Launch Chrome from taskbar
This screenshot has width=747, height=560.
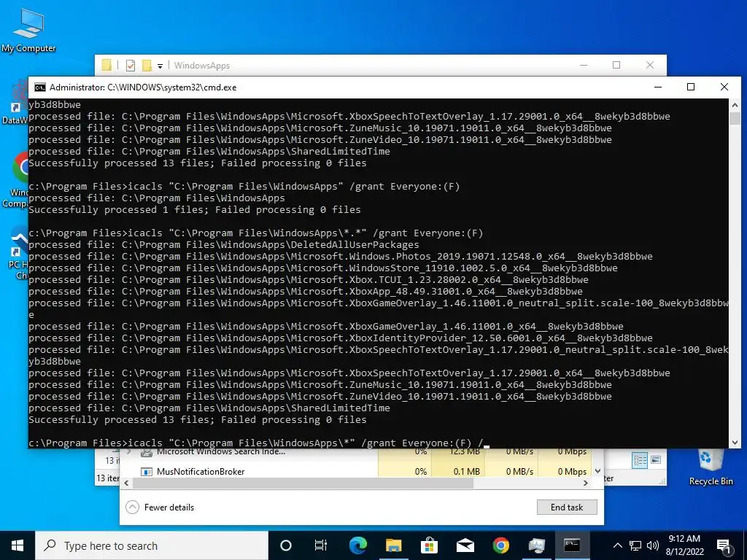click(500, 545)
